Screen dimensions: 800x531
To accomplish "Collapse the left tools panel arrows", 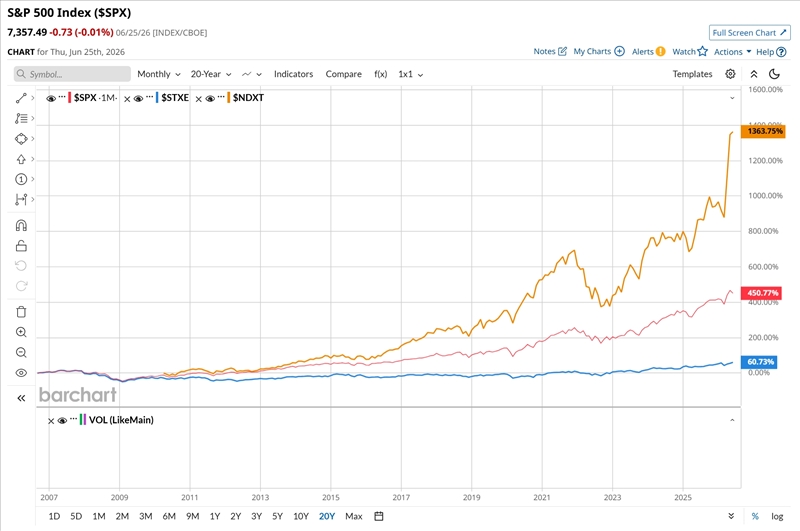I will pos(21,398).
